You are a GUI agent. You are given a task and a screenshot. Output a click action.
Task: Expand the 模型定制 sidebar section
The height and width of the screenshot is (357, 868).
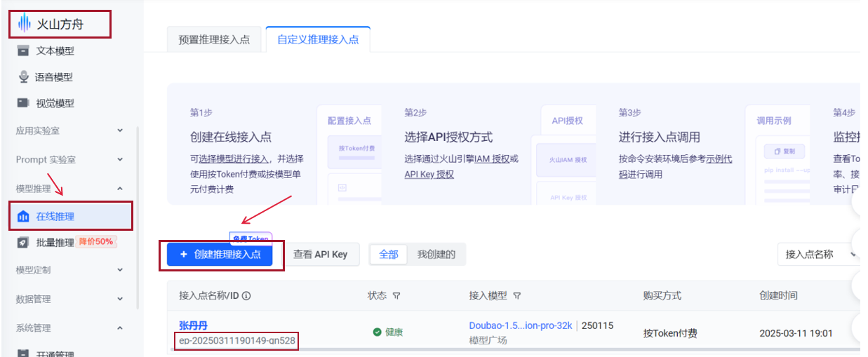[119, 269]
